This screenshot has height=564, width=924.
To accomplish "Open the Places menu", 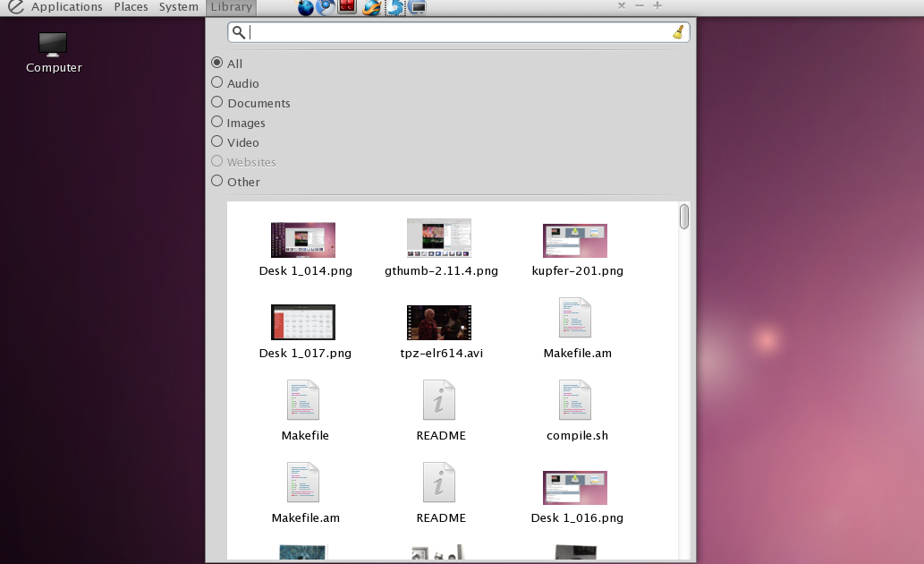I will [131, 6].
